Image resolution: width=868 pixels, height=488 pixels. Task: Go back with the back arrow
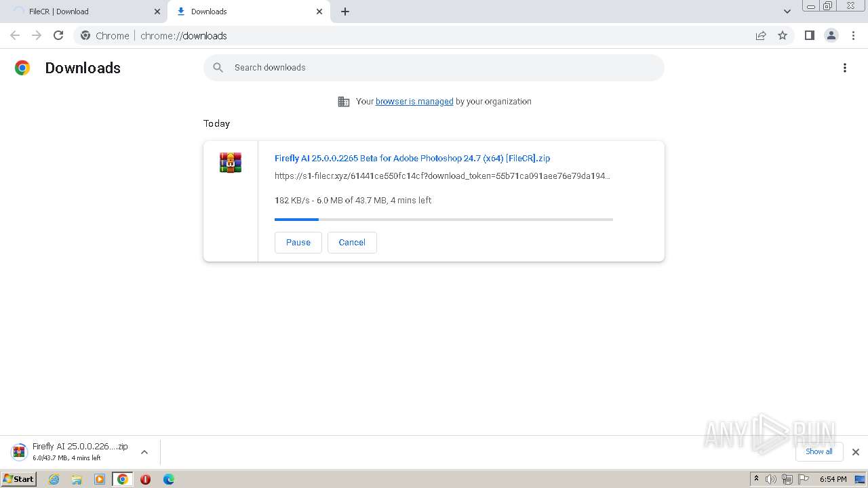pyautogui.click(x=15, y=35)
